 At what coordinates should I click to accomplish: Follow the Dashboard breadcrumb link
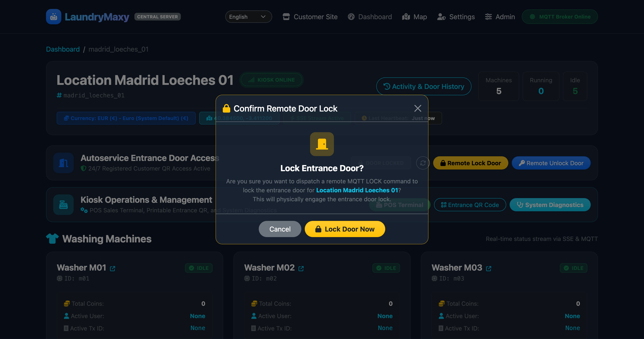[63, 49]
